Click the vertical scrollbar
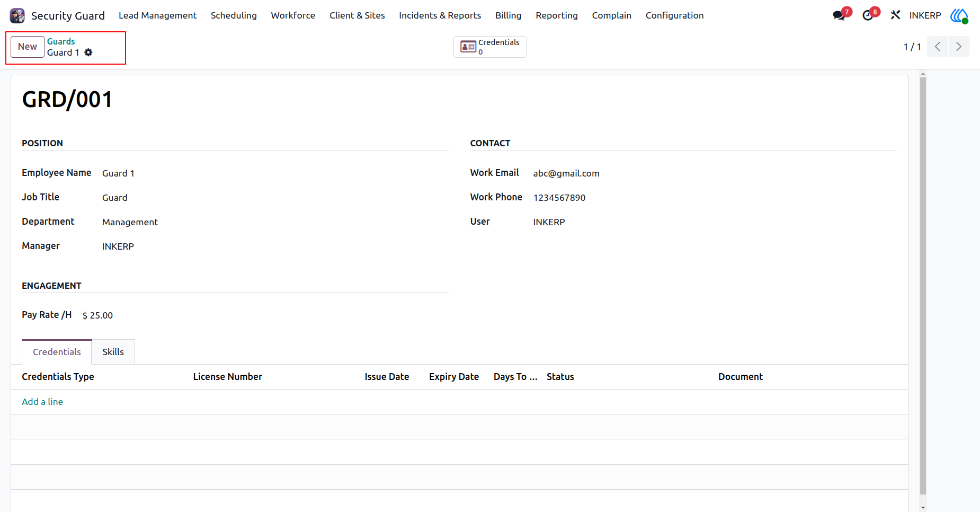Screen dimensions: 980x512 (x=923, y=286)
